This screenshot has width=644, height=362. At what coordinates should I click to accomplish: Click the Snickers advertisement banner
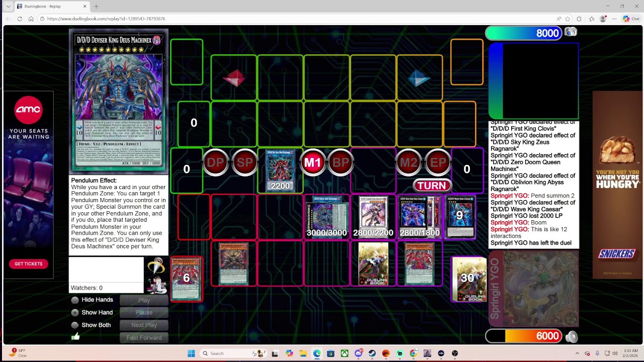tap(617, 185)
